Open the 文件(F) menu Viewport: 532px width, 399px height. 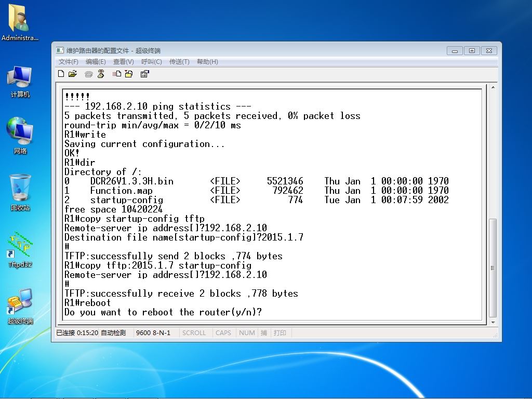pyautogui.click(x=69, y=62)
